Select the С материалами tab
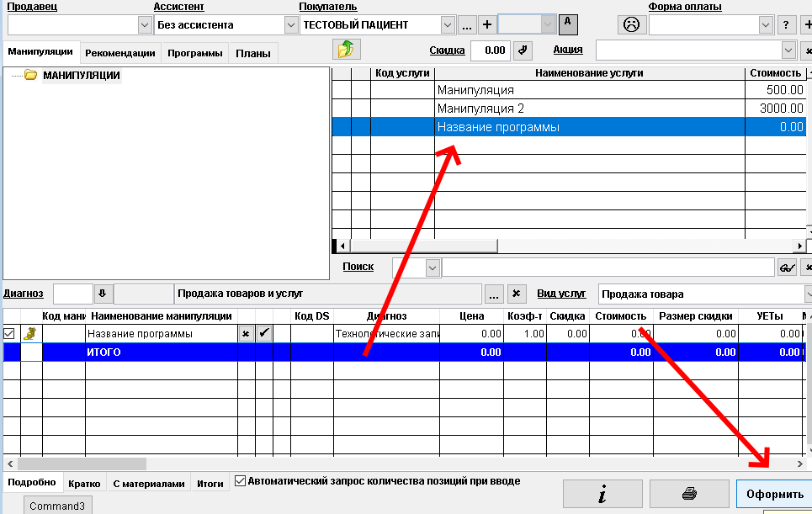This screenshot has width=812, height=514. click(148, 484)
